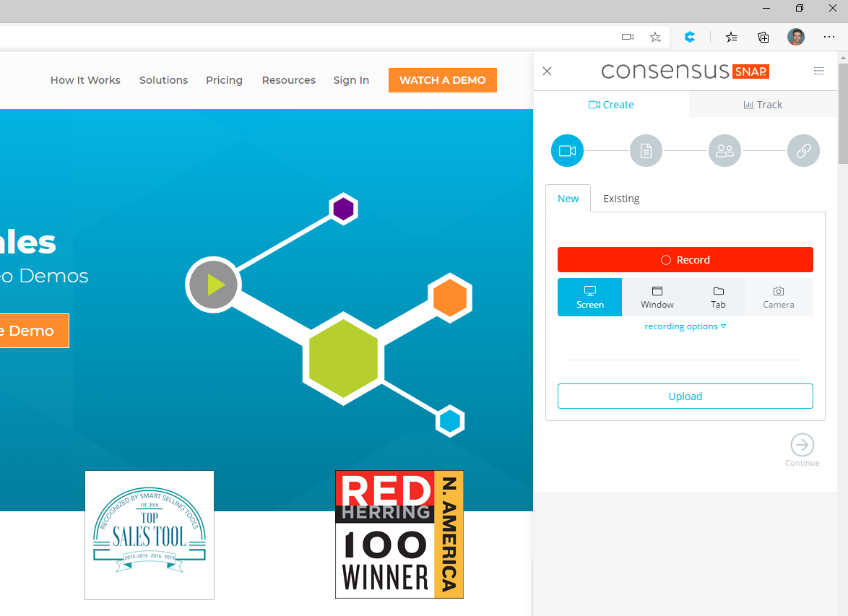
Task: Select Tab as the recording source
Action: pyautogui.click(x=718, y=297)
